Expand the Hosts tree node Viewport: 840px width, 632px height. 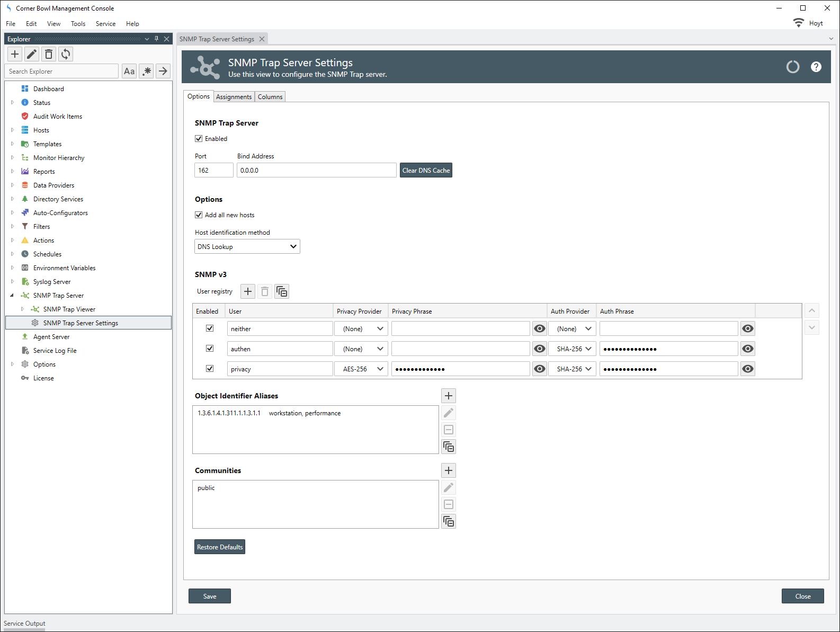[12, 130]
